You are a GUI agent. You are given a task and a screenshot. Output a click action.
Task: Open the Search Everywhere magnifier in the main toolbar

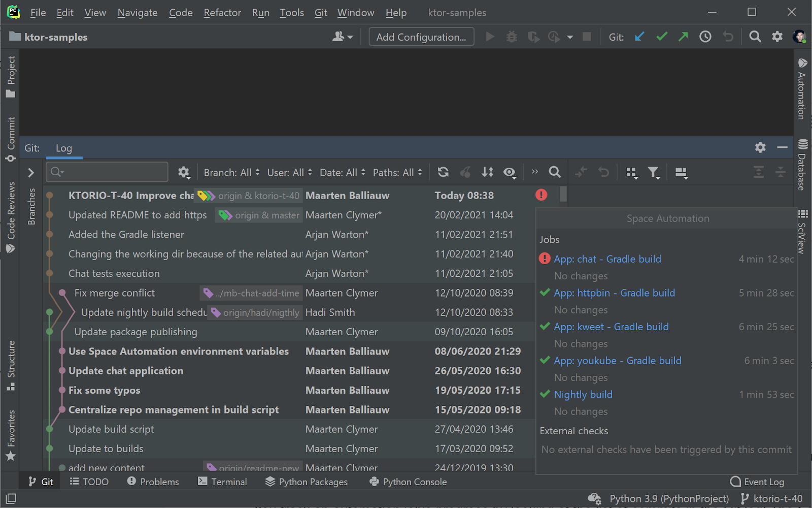click(x=755, y=37)
